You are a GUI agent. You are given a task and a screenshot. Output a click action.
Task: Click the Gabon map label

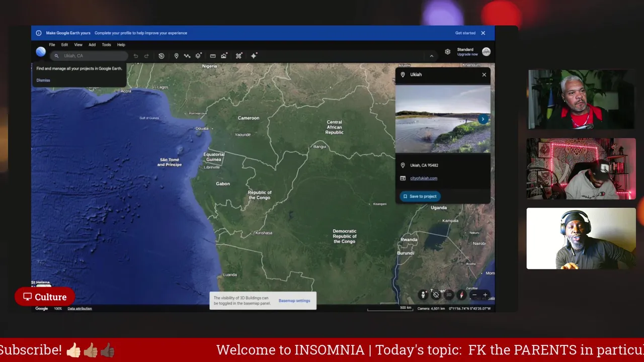tap(223, 184)
